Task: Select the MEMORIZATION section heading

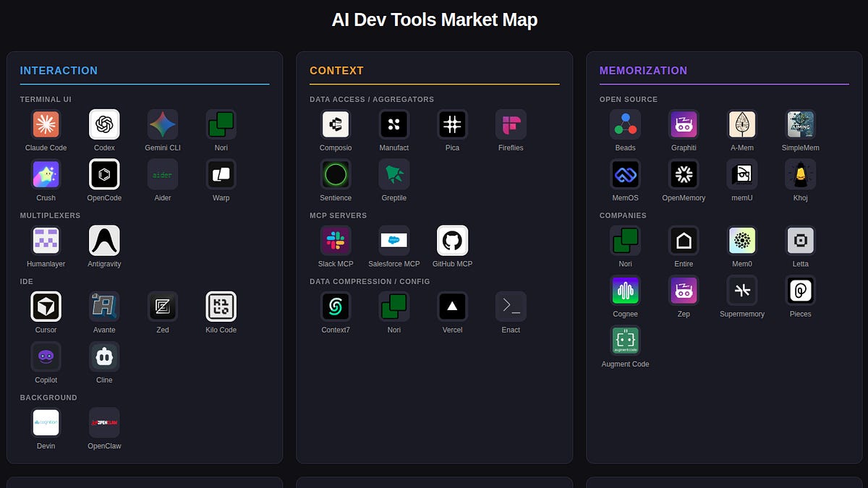Action: 643,71
